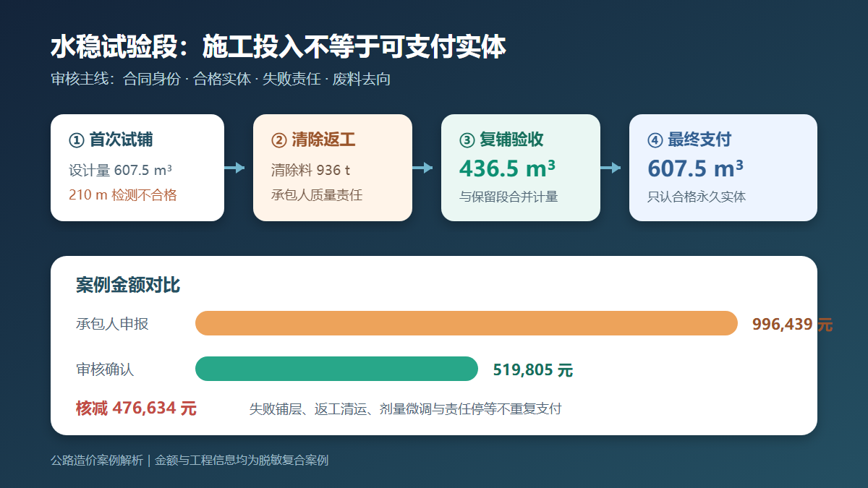Select the text 清除料 936 t
This screenshot has width=868, height=488.
(x=310, y=171)
